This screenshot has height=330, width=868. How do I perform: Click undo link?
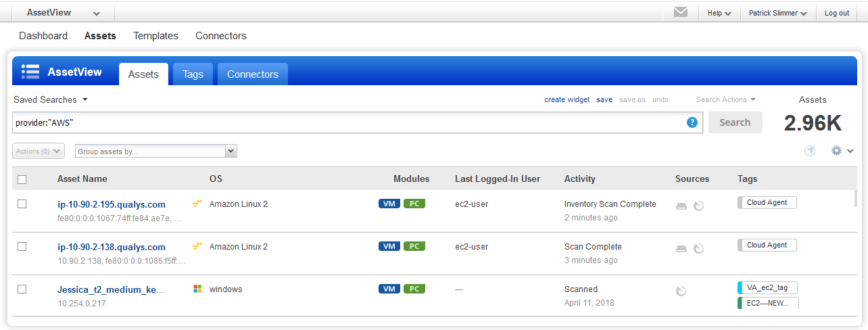[660, 99]
